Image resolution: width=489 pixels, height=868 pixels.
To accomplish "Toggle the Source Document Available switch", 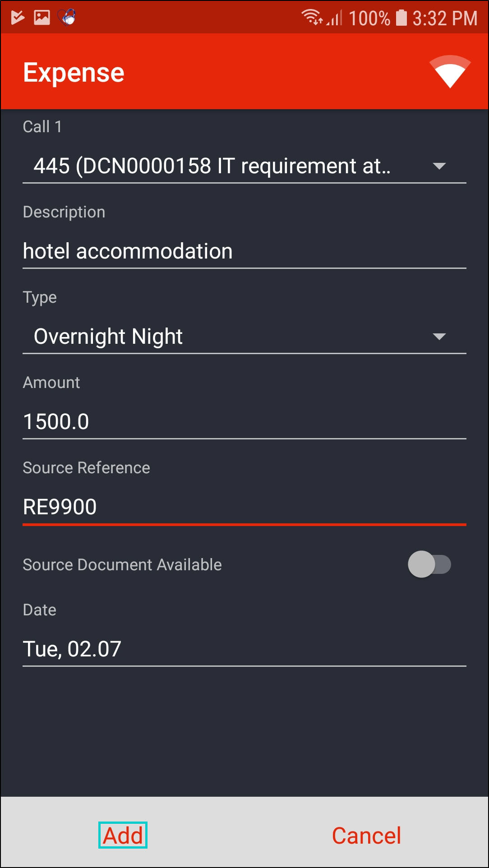I will point(429,564).
